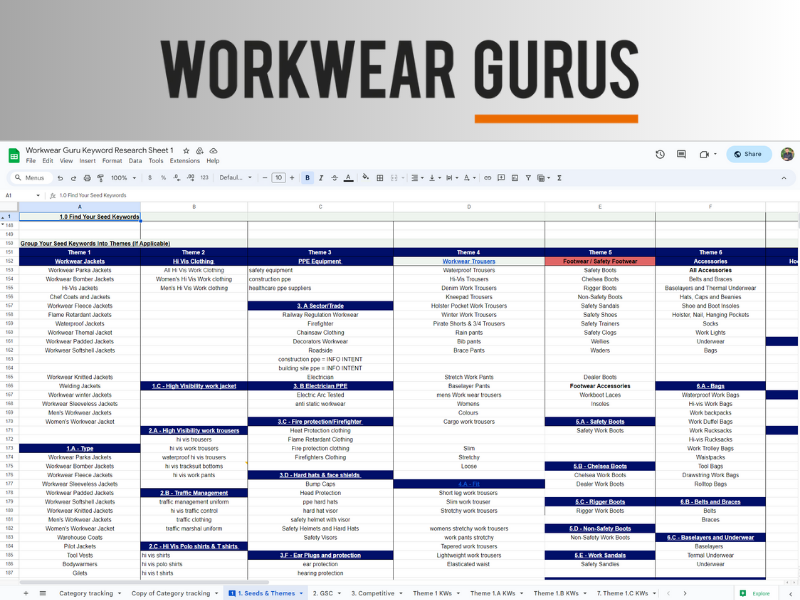Screen dimensions: 800x600
Task: Toggle Italic formatting
Action: tap(321, 177)
